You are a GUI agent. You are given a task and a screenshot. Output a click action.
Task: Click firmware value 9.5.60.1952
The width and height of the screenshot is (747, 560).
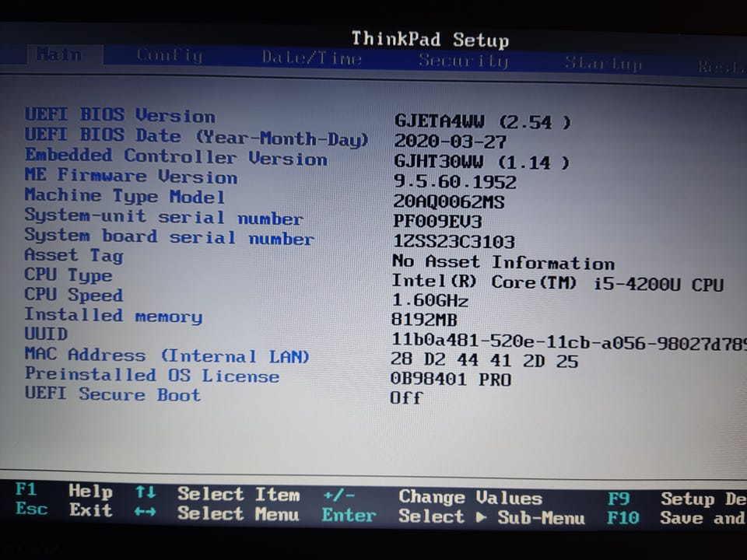point(454,182)
